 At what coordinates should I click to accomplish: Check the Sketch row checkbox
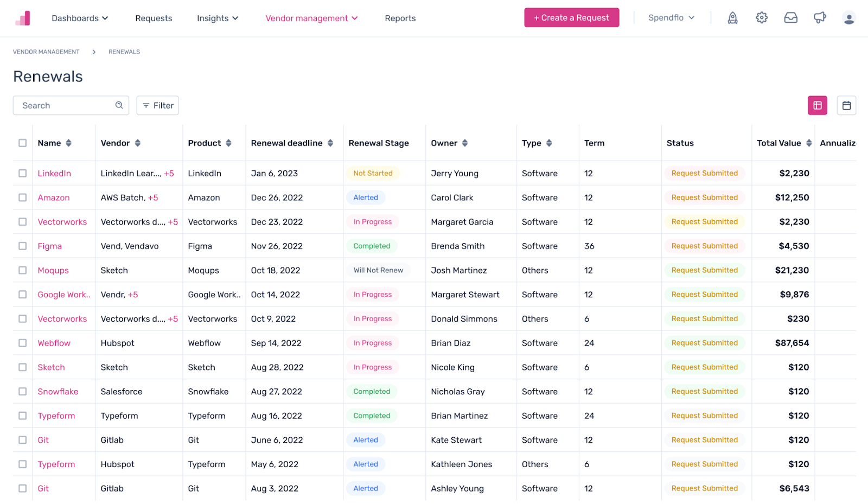tap(22, 367)
